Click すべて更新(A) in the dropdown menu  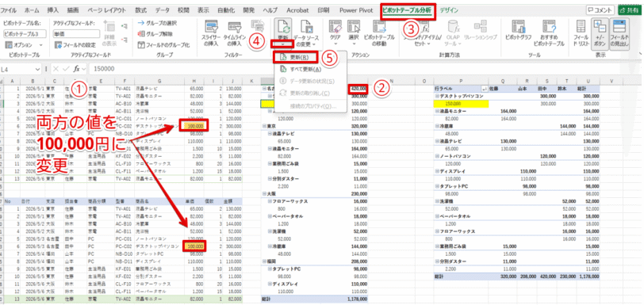pyautogui.click(x=306, y=69)
